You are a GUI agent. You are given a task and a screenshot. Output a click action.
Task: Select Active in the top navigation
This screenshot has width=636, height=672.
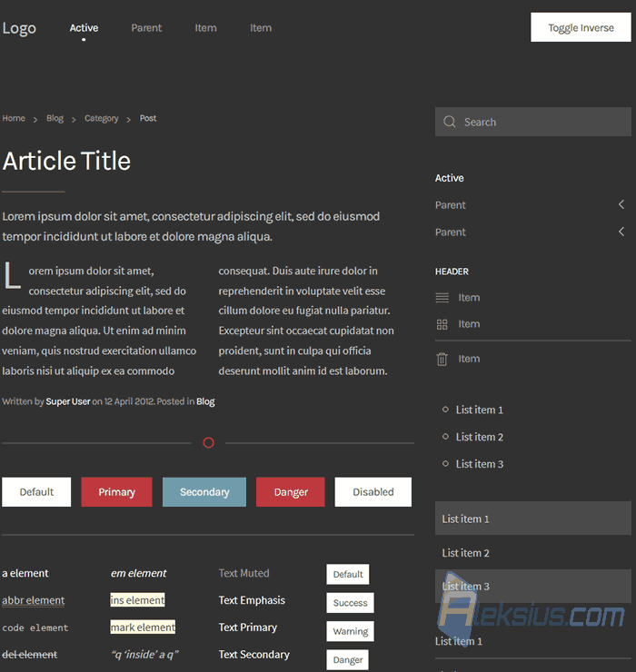coord(84,28)
